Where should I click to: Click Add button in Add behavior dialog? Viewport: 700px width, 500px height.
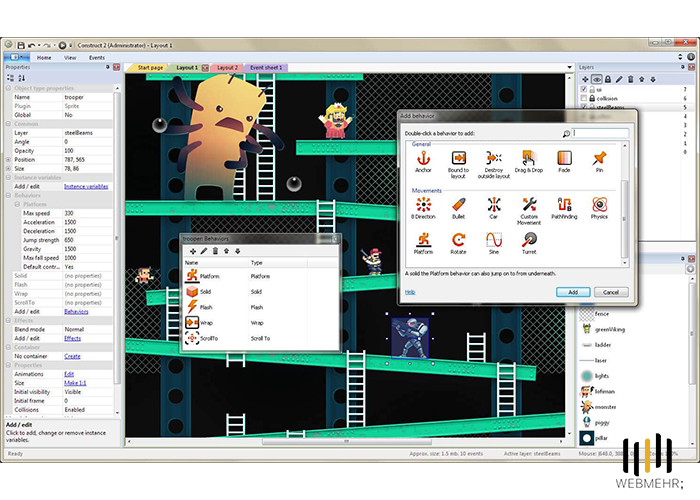coord(573,292)
